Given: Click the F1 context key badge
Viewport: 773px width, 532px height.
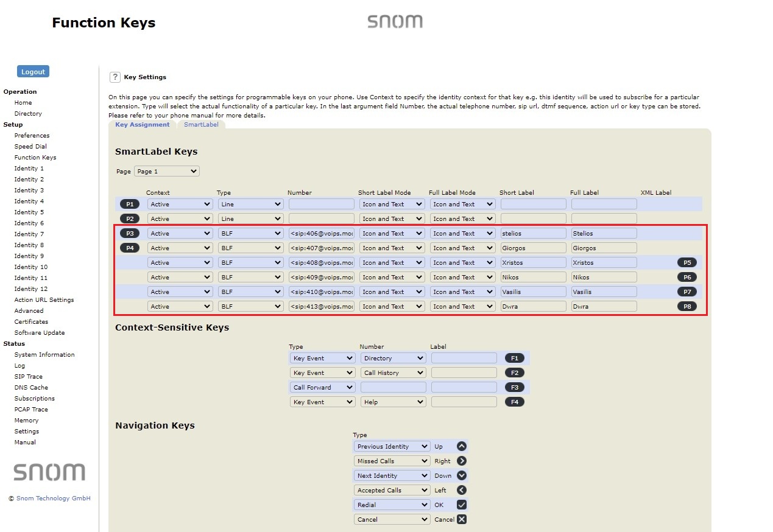Looking at the screenshot, I should (x=514, y=358).
